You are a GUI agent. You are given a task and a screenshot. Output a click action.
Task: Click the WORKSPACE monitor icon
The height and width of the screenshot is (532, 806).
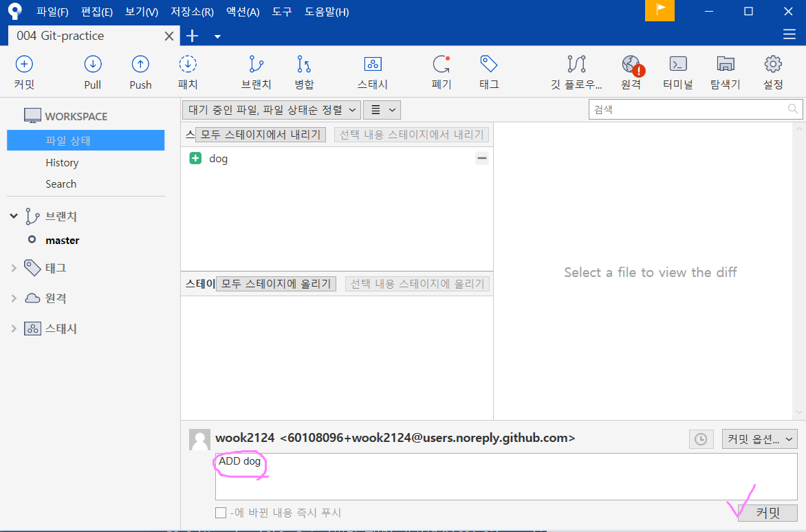point(32,116)
